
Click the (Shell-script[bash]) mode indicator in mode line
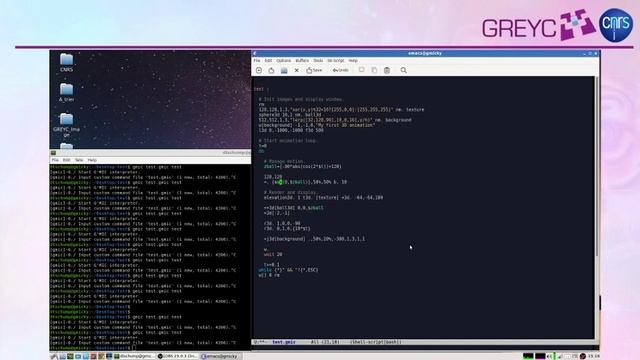click(376, 342)
